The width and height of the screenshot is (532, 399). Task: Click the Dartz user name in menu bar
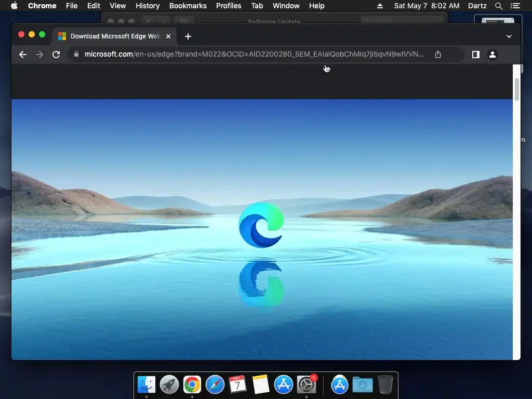pyautogui.click(x=477, y=6)
